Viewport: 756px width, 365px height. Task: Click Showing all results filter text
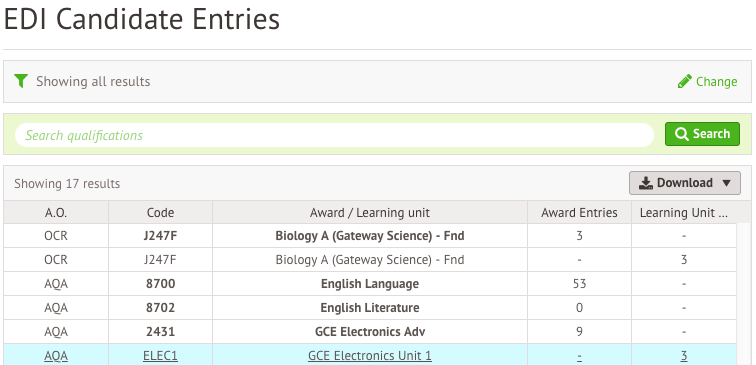click(93, 81)
